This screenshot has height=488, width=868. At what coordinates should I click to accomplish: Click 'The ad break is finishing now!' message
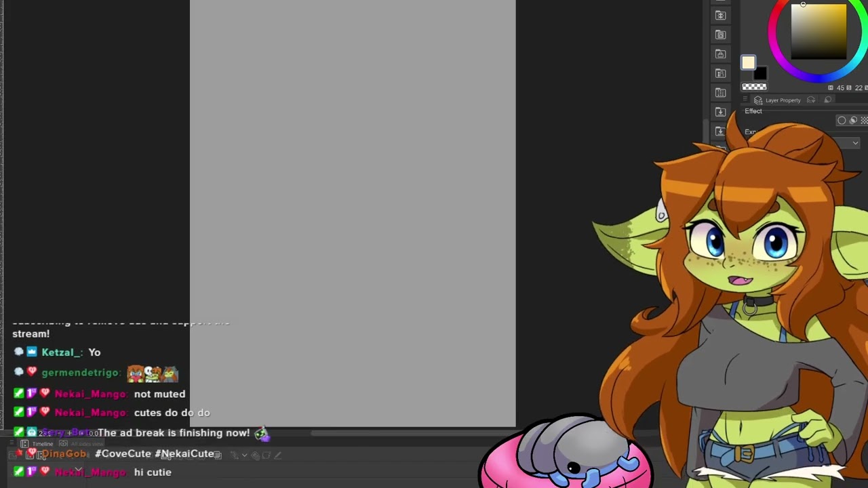point(174,432)
